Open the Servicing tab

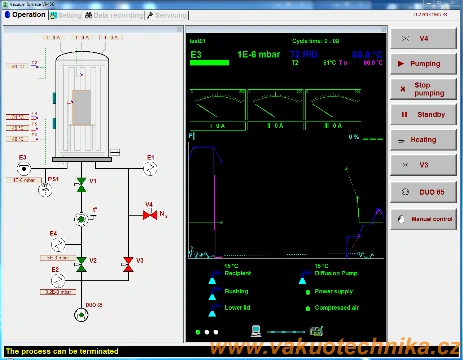(167, 15)
